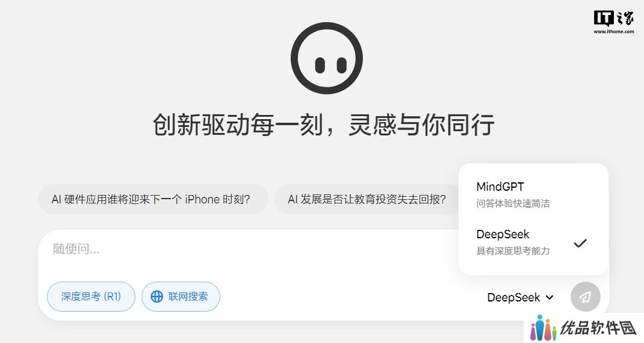Click the colorful people logo icon
This screenshot has width=644, height=343.
[x=543, y=328]
